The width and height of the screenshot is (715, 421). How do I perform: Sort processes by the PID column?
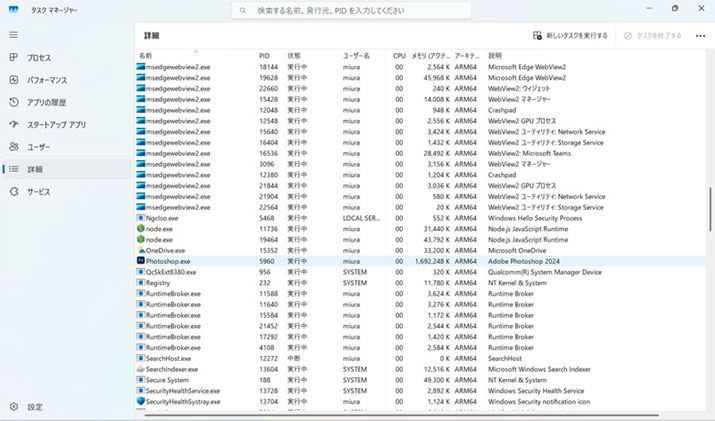264,56
